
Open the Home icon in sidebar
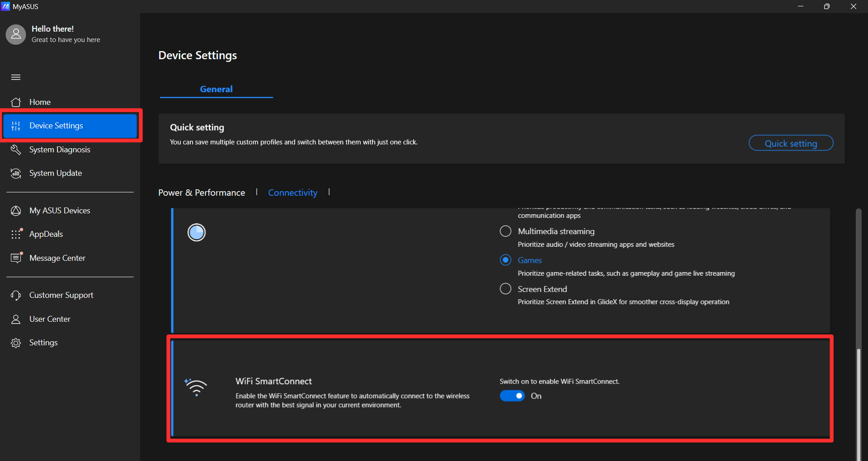tap(16, 102)
